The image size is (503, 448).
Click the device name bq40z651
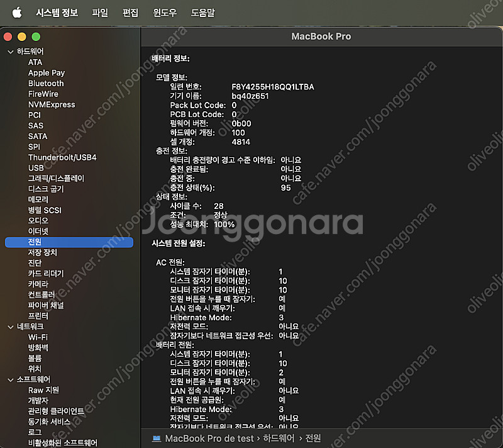pyautogui.click(x=250, y=96)
